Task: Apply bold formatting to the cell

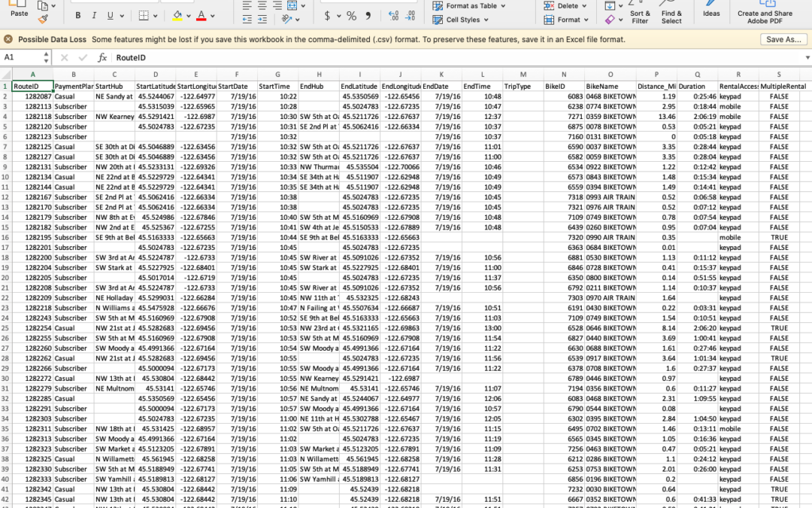Action: tap(77, 16)
